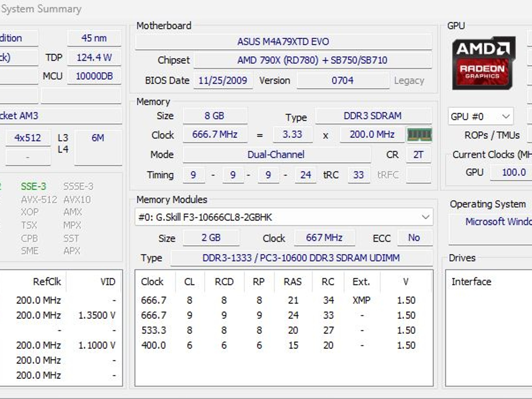Click the Legacy BIOS label

tap(409, 81)
